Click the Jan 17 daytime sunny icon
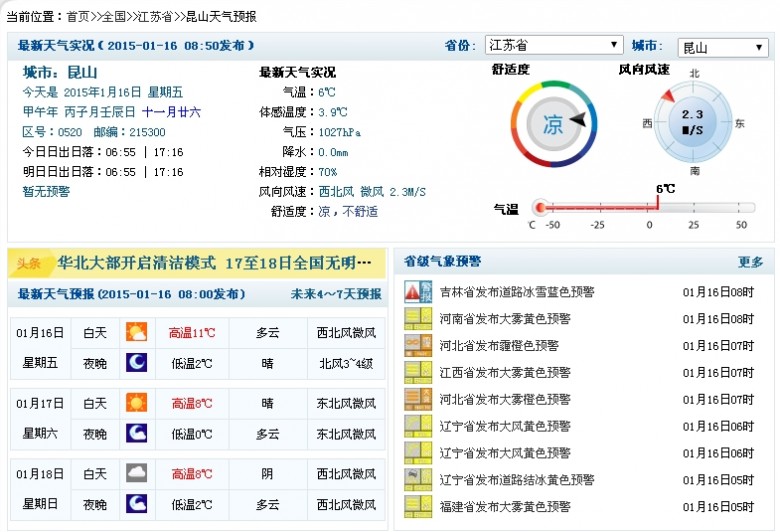Screen dimensions: 780x532 [135, 404]
